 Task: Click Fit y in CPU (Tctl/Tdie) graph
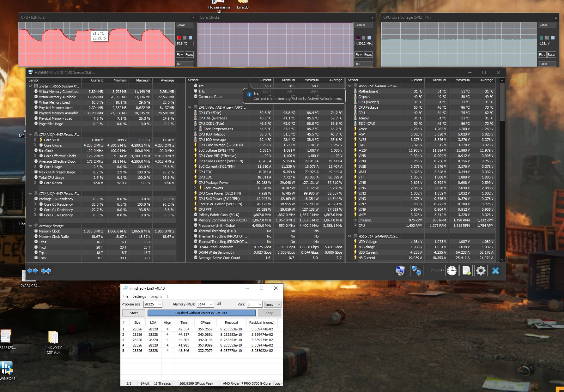coord(180,54)
